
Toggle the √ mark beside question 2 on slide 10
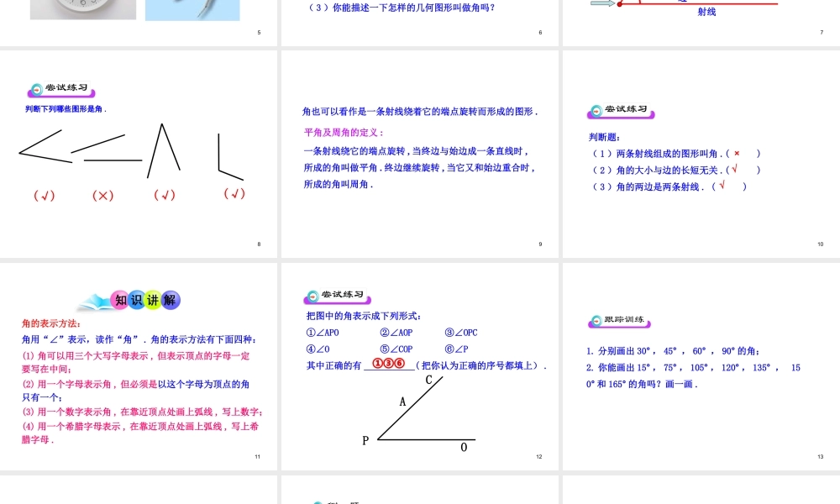click(x=734, y=169)
